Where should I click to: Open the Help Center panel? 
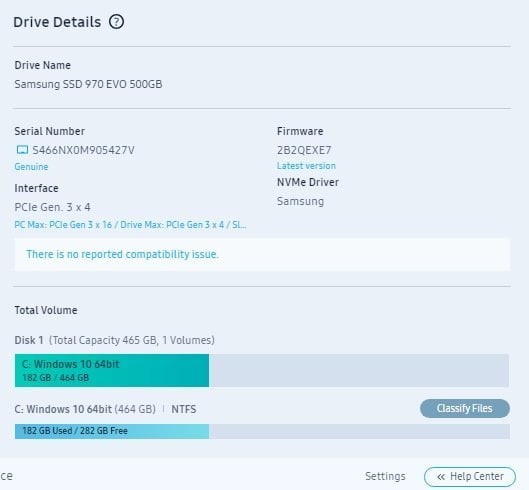(x=470, y=477)
